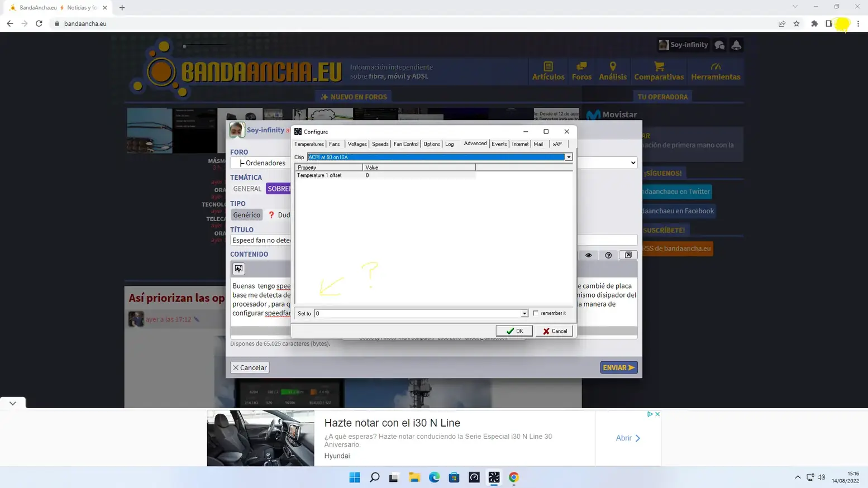This screenshot has width=868, height=488.
Task: Open the Options tab
Action: coord(432,144)
